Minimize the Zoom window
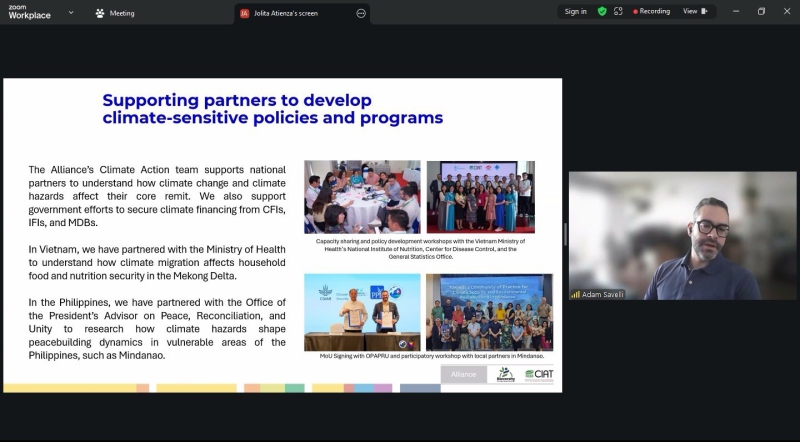 [735, 12]
